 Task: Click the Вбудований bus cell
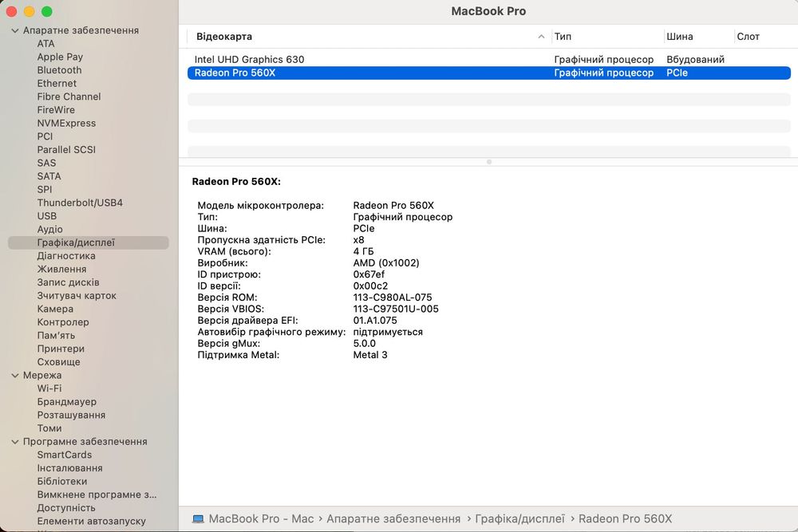pos(695,60)
